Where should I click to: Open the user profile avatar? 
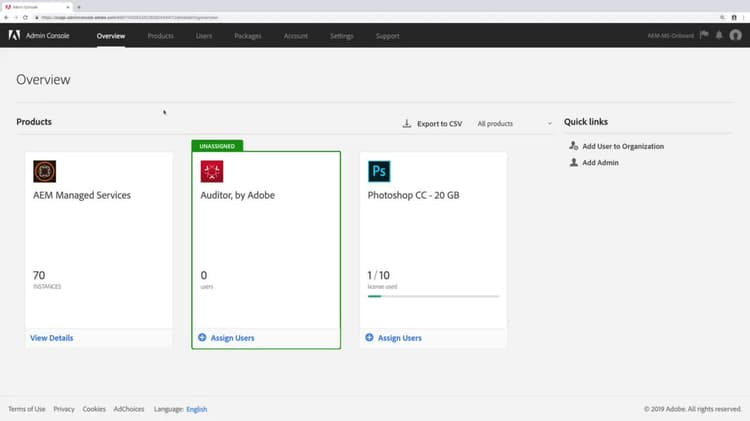[x=736, y=35]
